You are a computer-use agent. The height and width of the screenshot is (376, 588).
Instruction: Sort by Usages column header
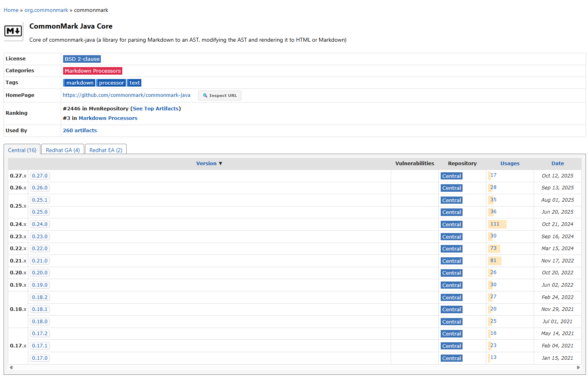tap(510, 163)
